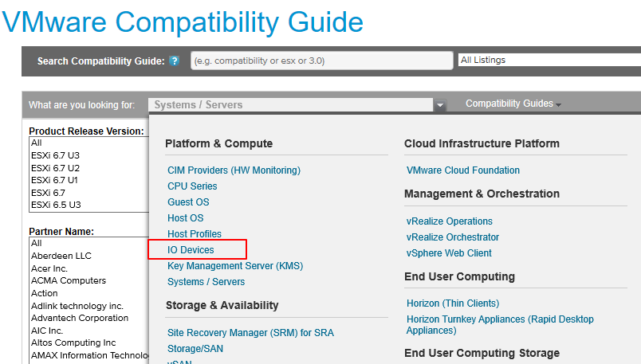The height and width of the screenshot is (364, 641).
Task: Click the VMware Compatibility Guide title
Action: point(183,22)
